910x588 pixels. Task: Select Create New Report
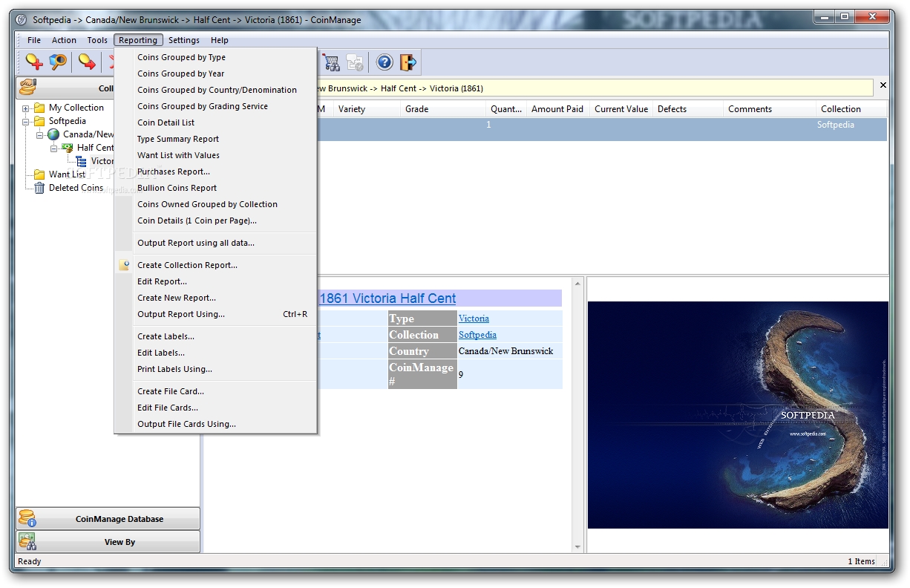[216, 298]
